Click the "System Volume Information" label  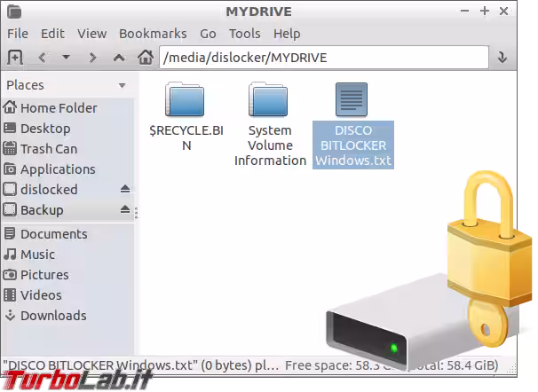(270, 145)
